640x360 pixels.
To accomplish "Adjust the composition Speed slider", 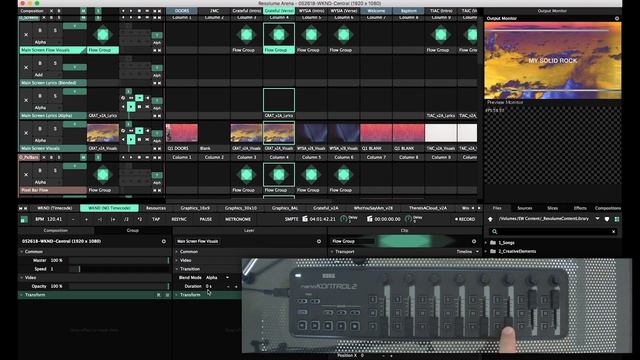I will [119, 269].
